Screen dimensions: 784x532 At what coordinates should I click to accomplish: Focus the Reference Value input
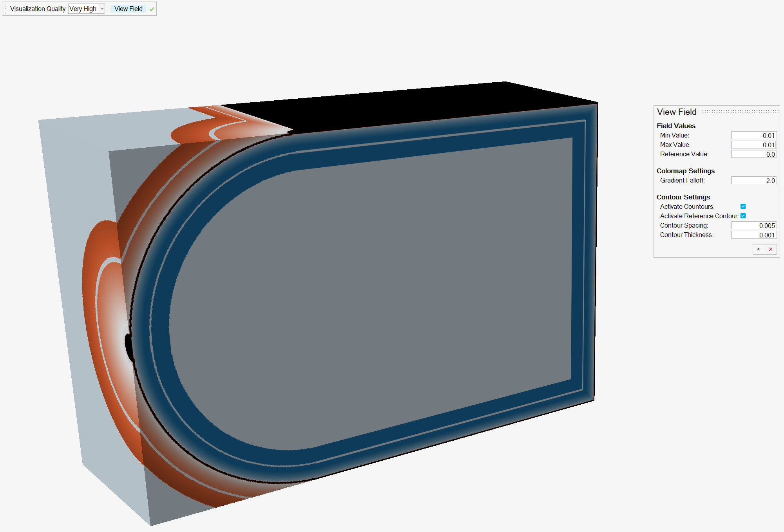753,154
